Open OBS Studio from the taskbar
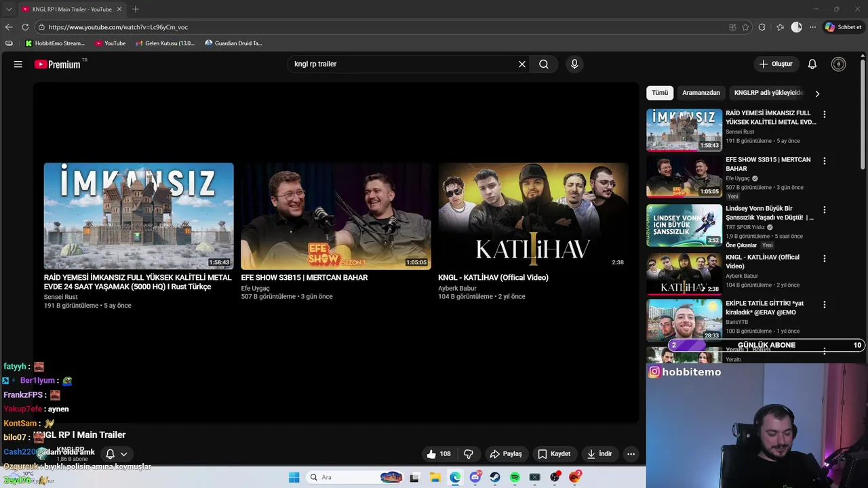The height and width of the screenshot is (488, 868). pyautogui.click(x=555, y=477)
